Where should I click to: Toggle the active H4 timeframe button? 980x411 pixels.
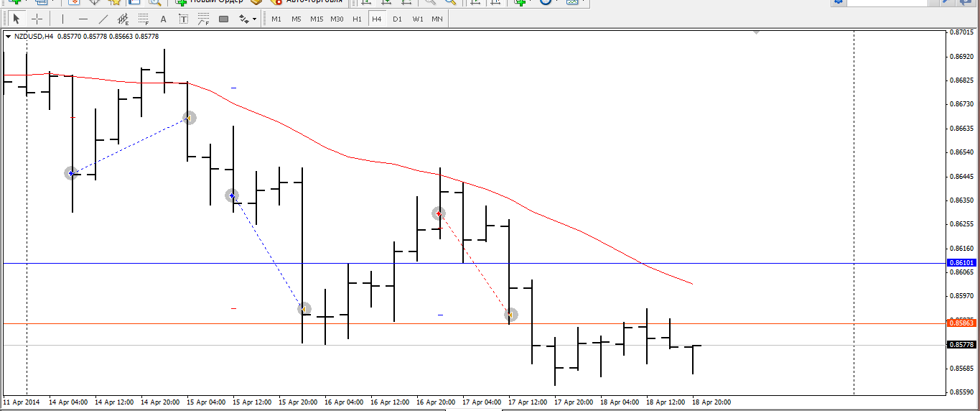point(377,19)
